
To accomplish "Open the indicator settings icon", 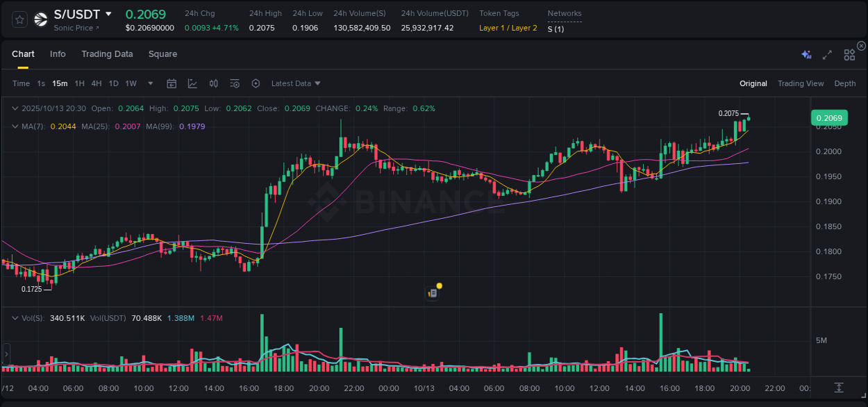I will click(235, 83).
